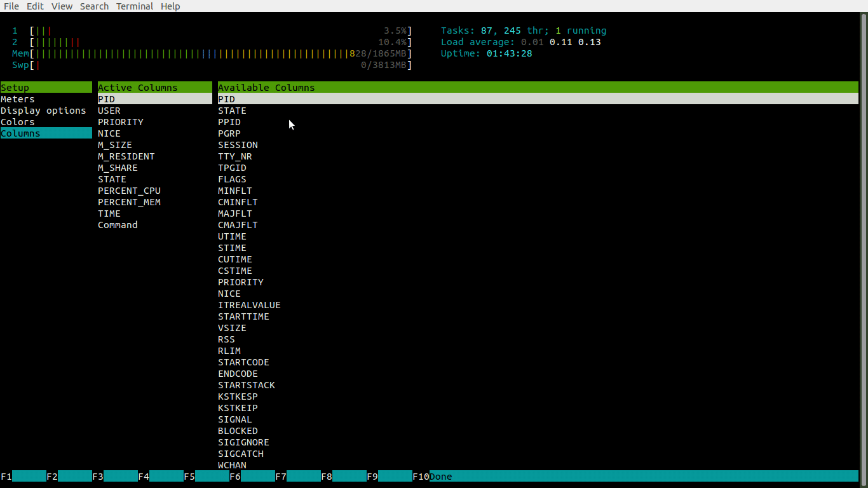Click the Available Columns header

pos(266,88)
